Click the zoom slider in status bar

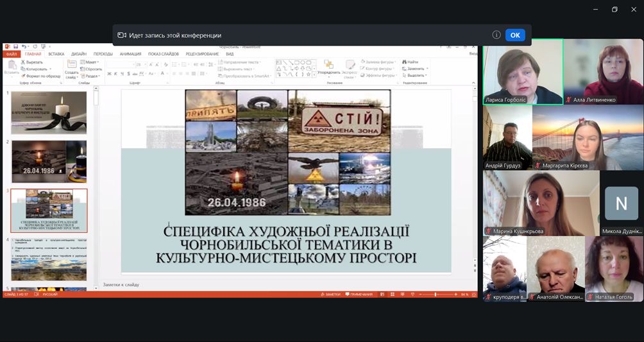[435, 294]
